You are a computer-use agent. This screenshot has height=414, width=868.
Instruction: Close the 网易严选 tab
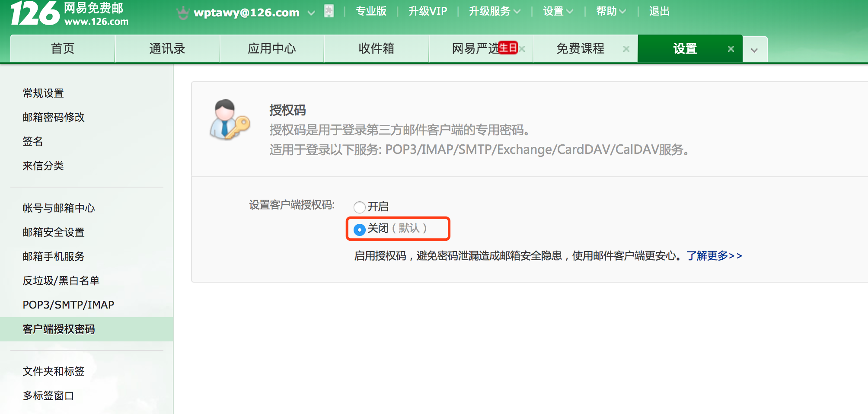[522, 49]
